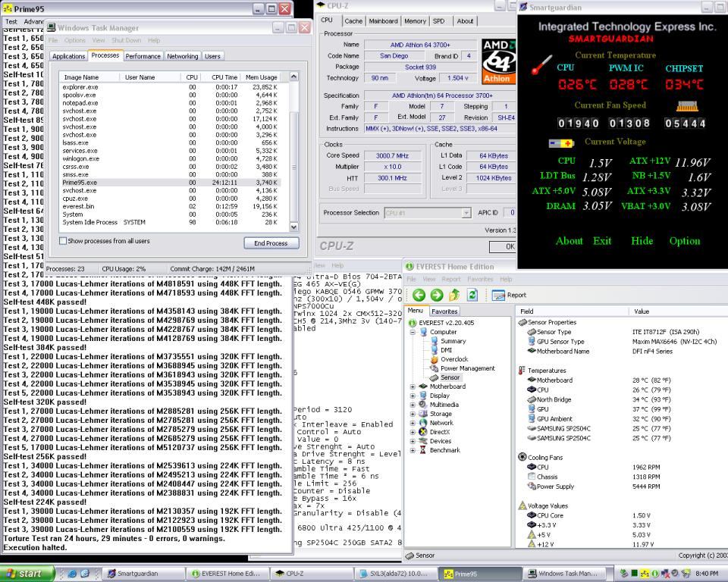Click the Windows Start button
728x582 pixels.
[x=27, y=574]
